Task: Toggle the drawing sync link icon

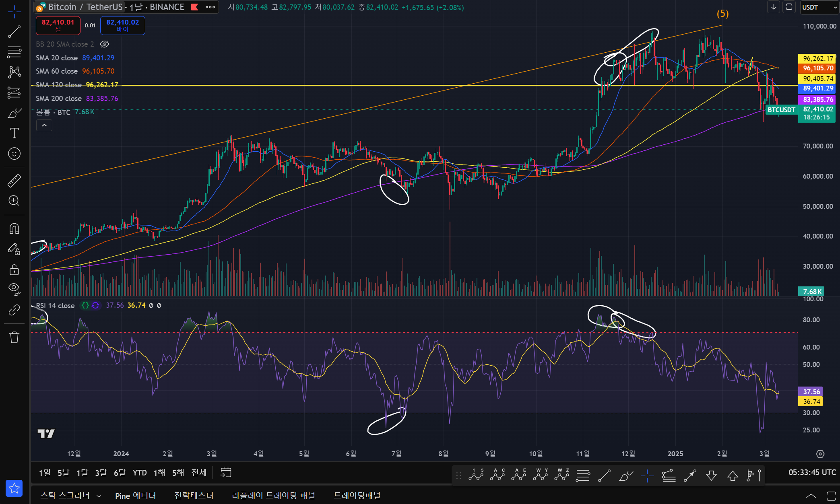Action: click(14, 310)
